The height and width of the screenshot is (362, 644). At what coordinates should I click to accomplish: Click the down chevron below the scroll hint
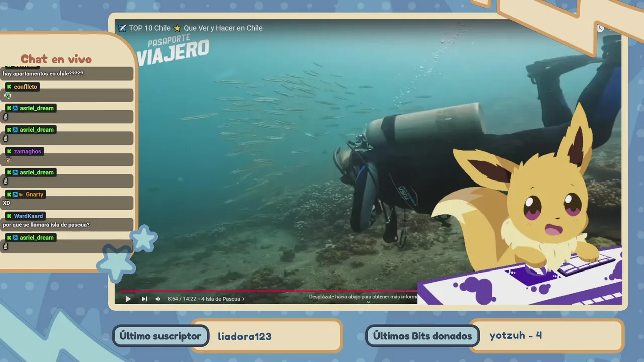[368, 302]
